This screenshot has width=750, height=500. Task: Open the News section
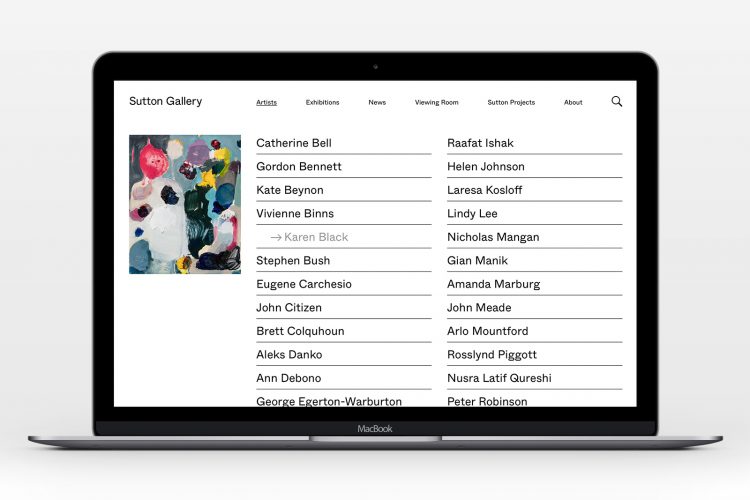(x=377, y=102)
